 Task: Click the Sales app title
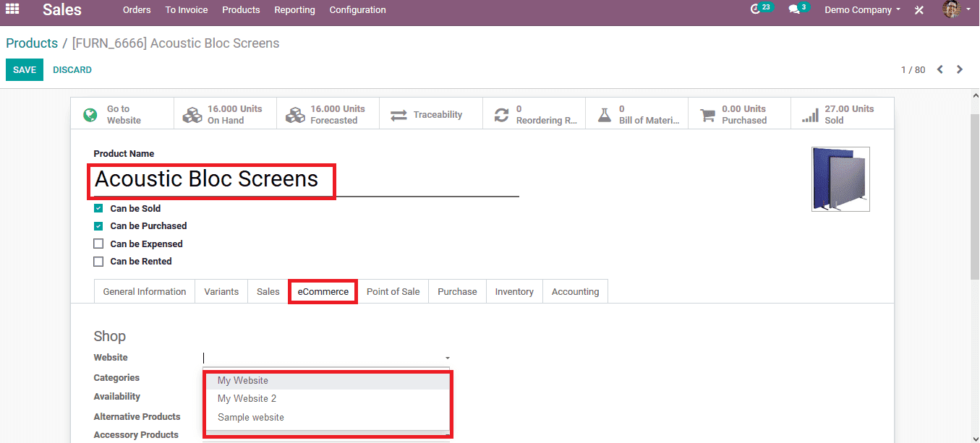pyautogui.click(x=62, y=10)
